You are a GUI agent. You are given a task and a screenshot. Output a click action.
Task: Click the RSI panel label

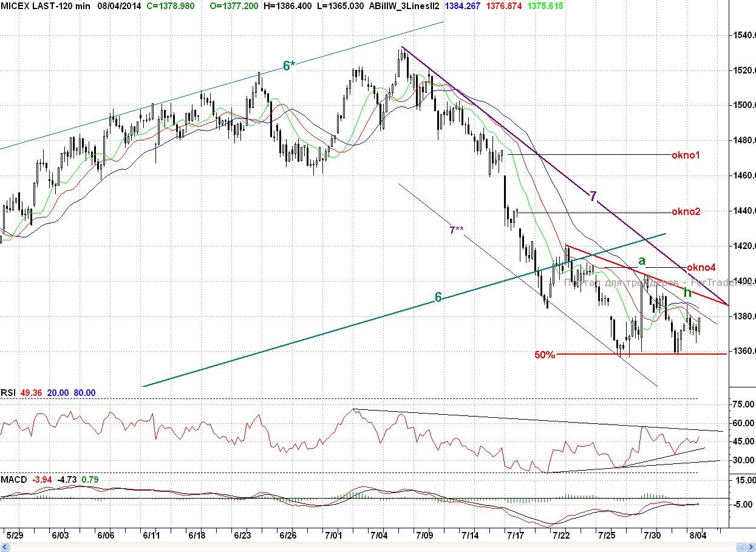point(8,393)
